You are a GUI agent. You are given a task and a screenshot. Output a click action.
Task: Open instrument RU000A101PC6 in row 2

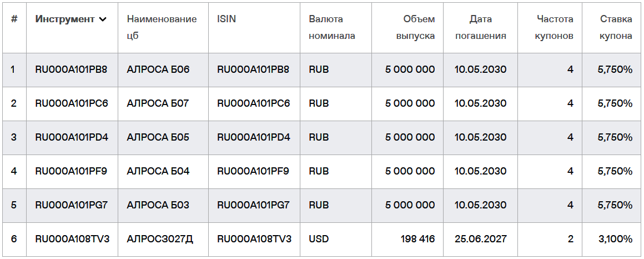click(x=72, y=103)
